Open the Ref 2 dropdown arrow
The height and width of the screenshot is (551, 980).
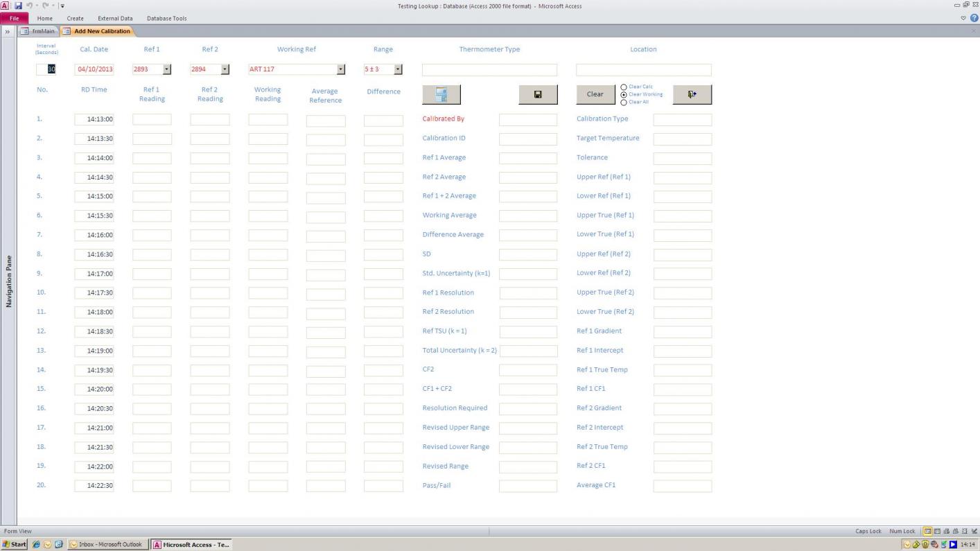(x=225, y=69)
